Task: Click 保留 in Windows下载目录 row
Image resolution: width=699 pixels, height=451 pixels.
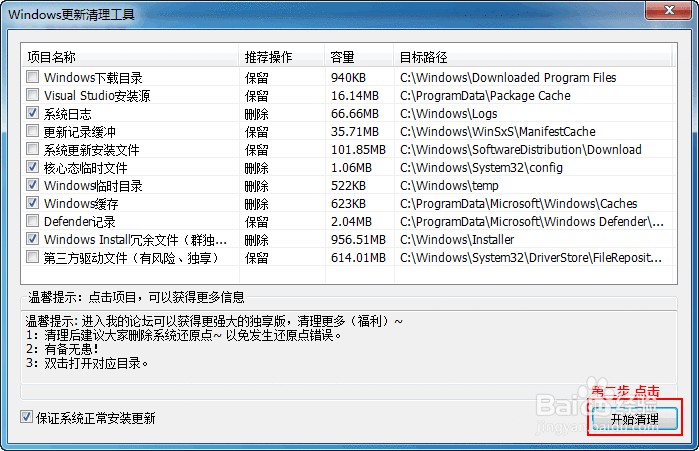Action: coord(256,78)
